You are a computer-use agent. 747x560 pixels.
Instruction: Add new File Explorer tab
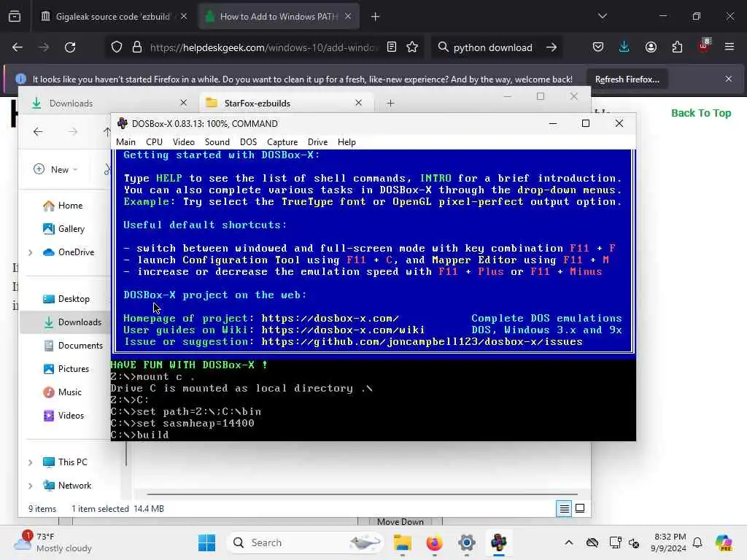(391, 103)
